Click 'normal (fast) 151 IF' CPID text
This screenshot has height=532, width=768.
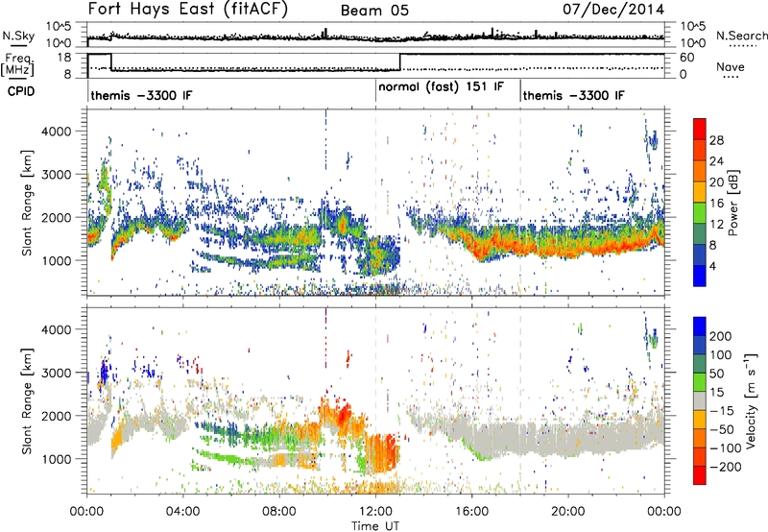[x=441, y=87]
